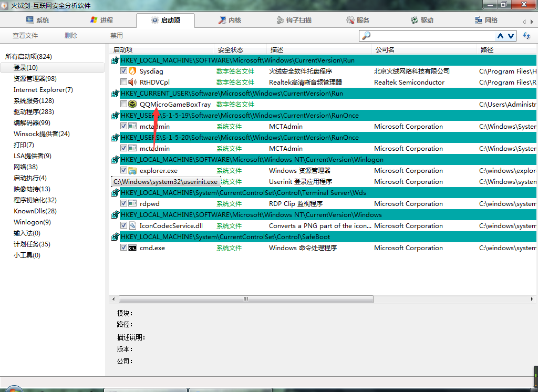Click the 禁用 button
This screenshot has width=538, height=392.
(116, 36)
